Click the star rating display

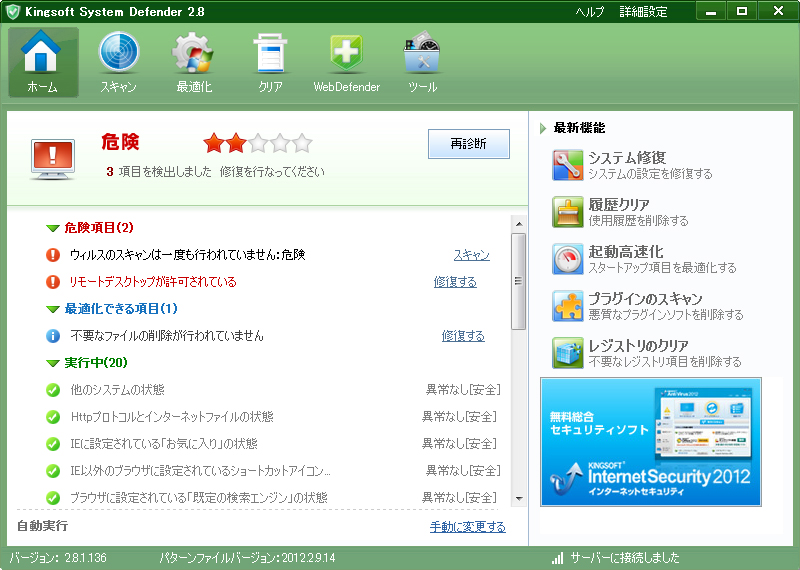[x=258, y=143]
